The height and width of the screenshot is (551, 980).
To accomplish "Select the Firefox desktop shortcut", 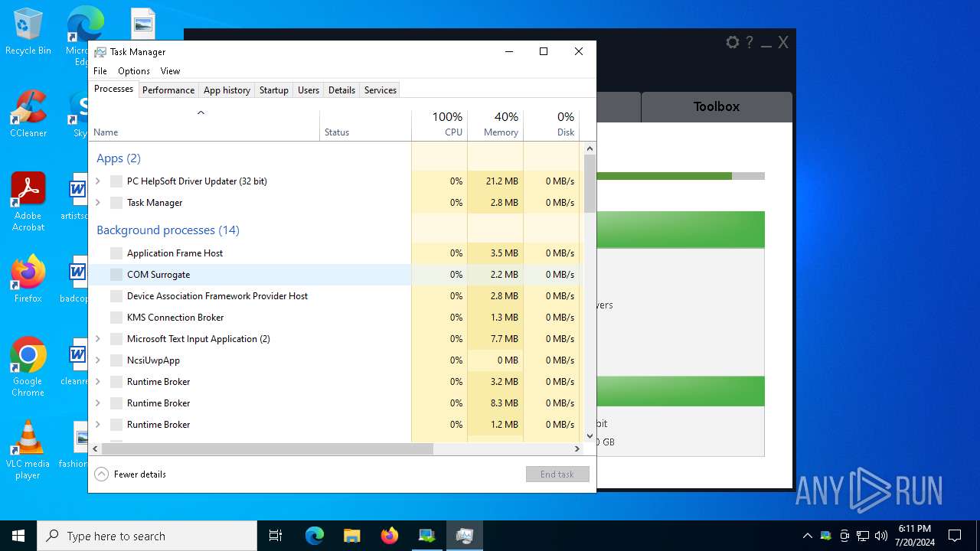I will tap(28, 279).
